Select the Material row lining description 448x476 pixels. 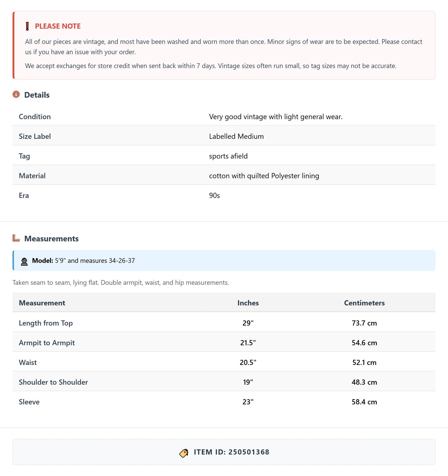(x=264, y=176)
